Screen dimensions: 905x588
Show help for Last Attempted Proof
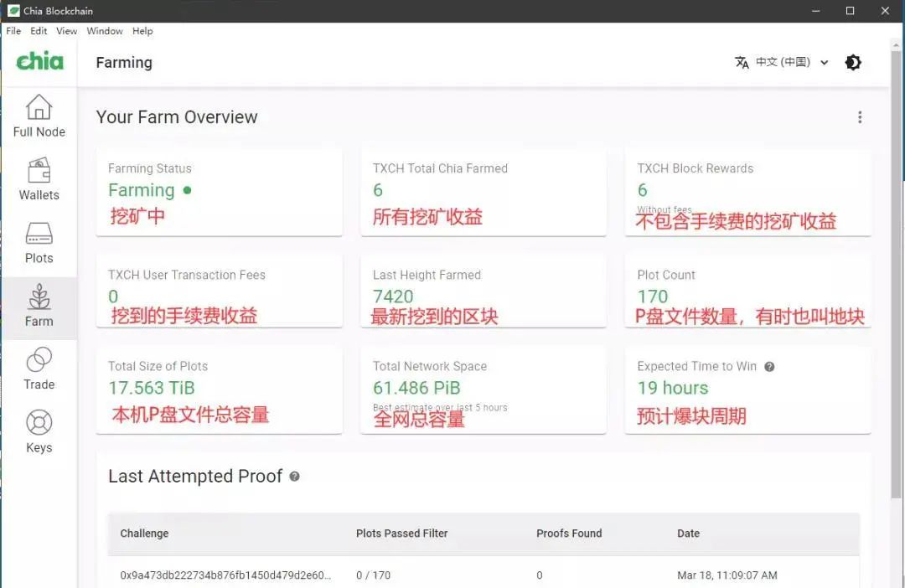[x=294, y=477]
